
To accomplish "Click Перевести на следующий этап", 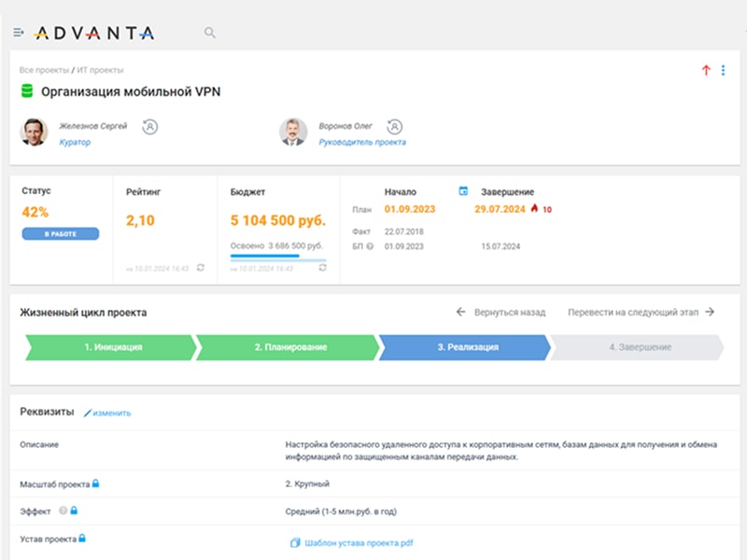I will 641,313.
